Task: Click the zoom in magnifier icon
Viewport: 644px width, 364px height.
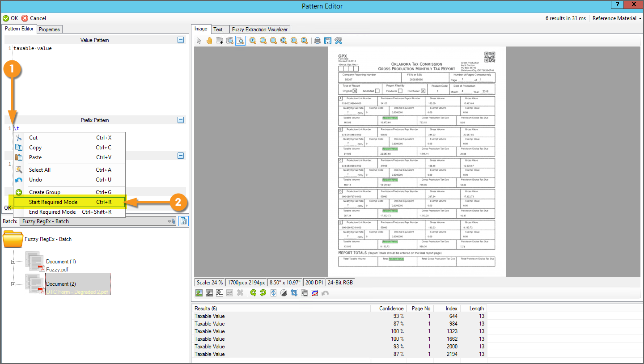Action: (253, 41)
